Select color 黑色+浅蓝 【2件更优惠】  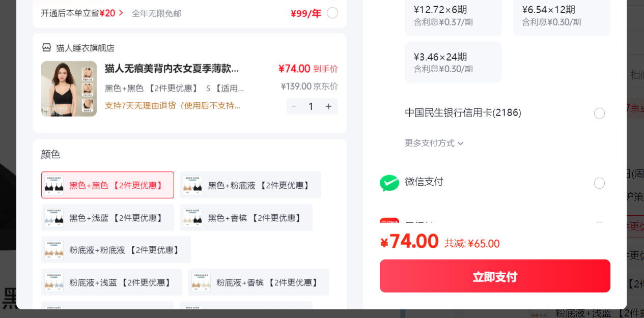[107, 218]
